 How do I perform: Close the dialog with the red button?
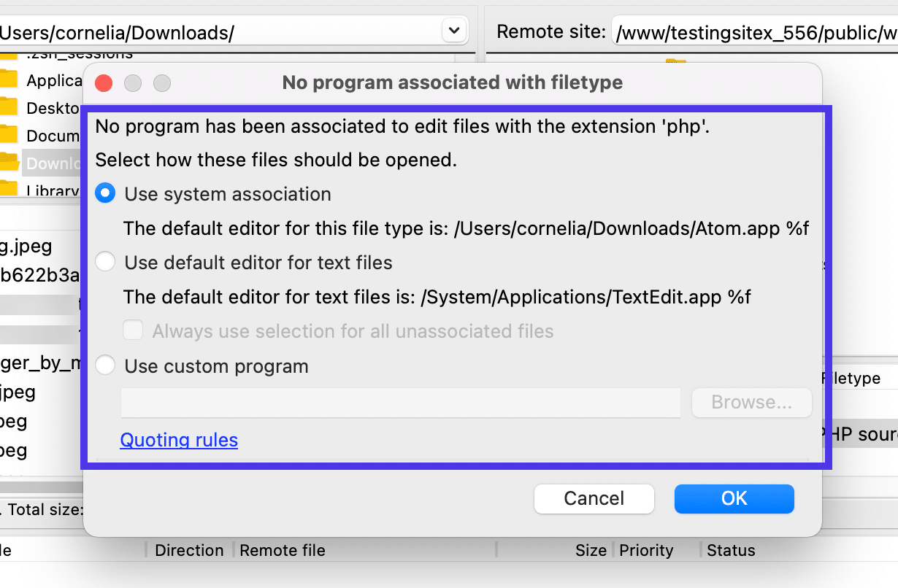click(x=104, y=83)
